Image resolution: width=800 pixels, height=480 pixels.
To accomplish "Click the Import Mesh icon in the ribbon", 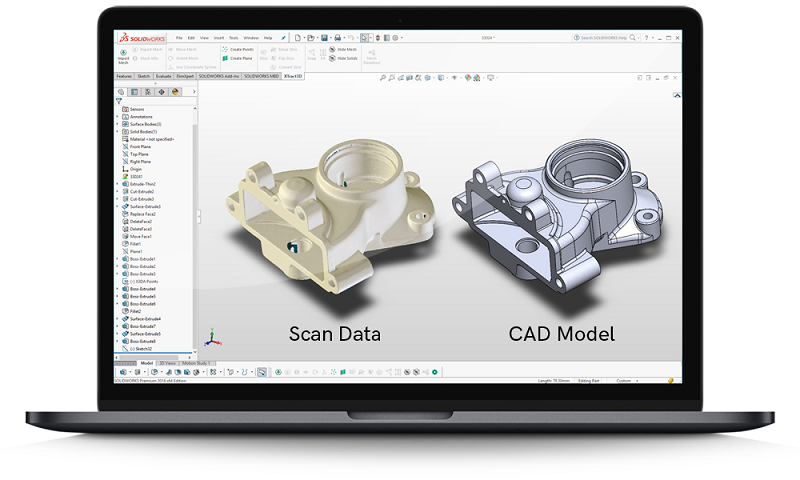I will (124, 52).
